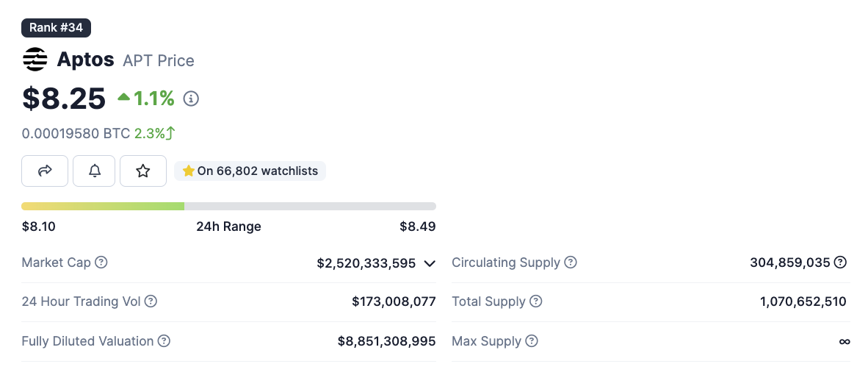Click the $8.25 price value
This screenshot has width=868, height=375.
pos(64,99)
